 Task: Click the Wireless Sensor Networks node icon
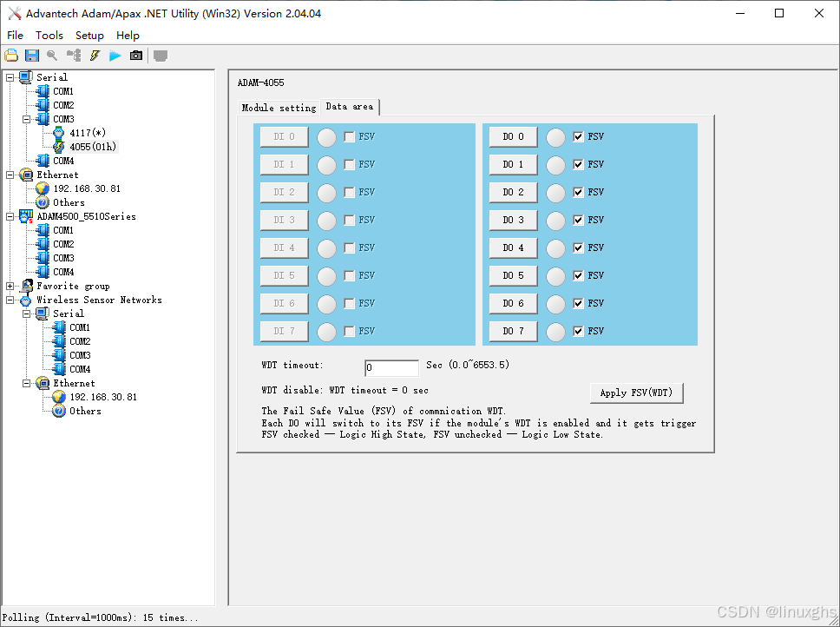click(x=26, y=300)
